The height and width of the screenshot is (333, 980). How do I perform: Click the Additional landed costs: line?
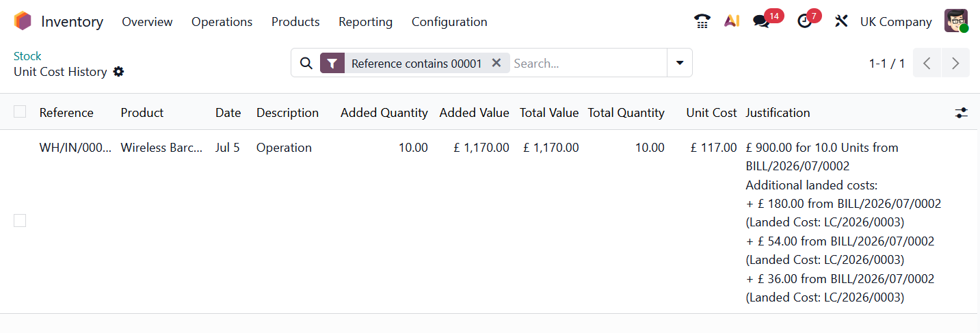pos(811,185)
